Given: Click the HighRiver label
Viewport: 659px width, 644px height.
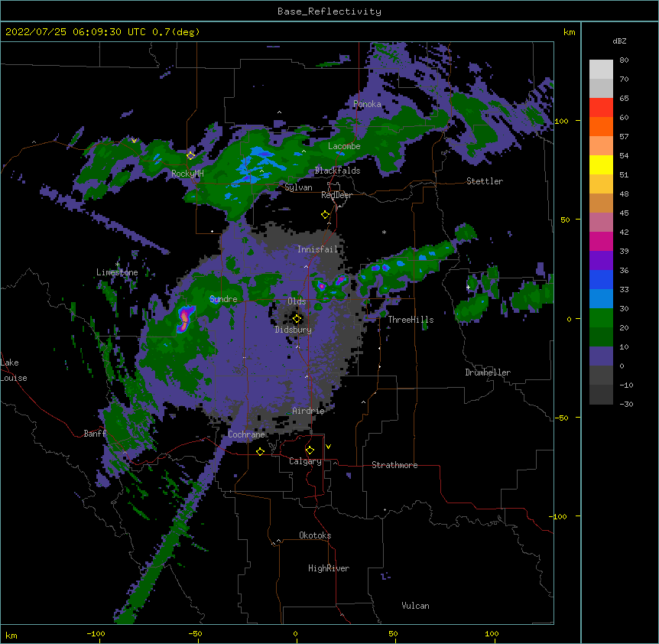Looking at the screenshot, I should [x=329, y=568].
